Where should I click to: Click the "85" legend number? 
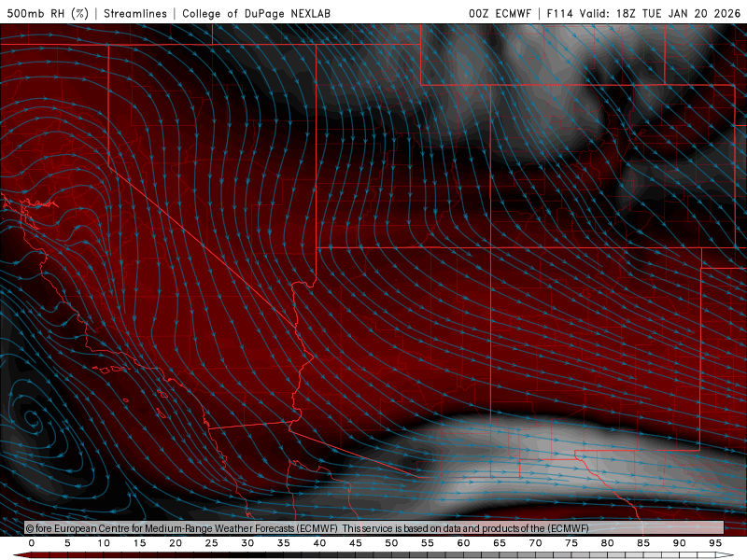point(643,543)
